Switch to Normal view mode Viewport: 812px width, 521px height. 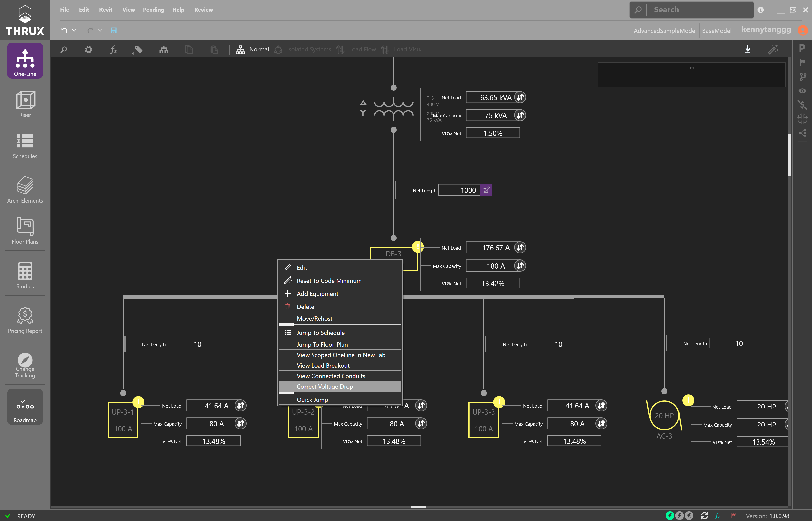(253, 49)
